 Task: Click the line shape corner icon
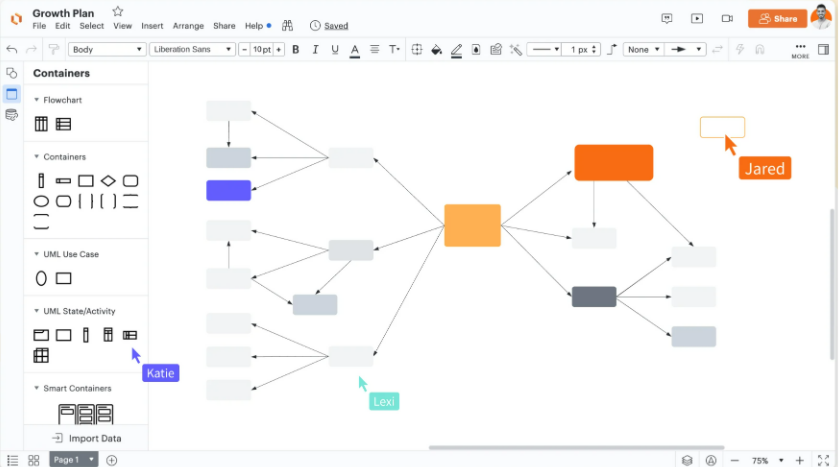coord(612,50)
